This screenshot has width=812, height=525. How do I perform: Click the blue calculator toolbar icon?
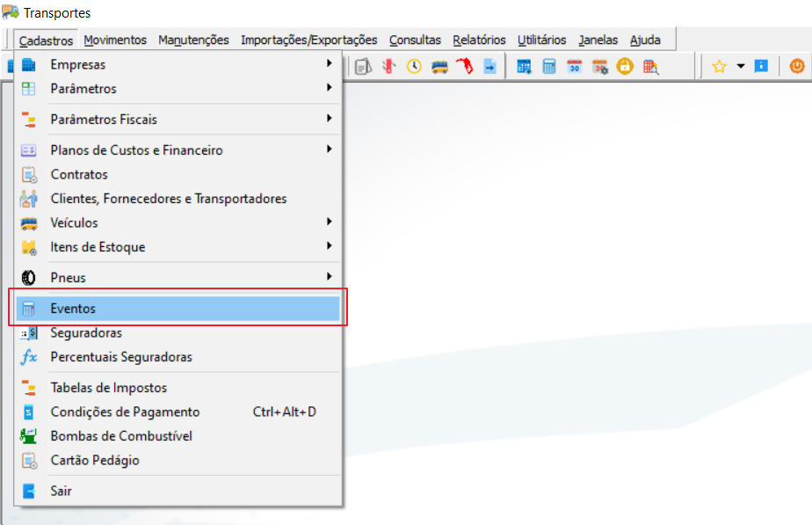click(x=549, y=66)
